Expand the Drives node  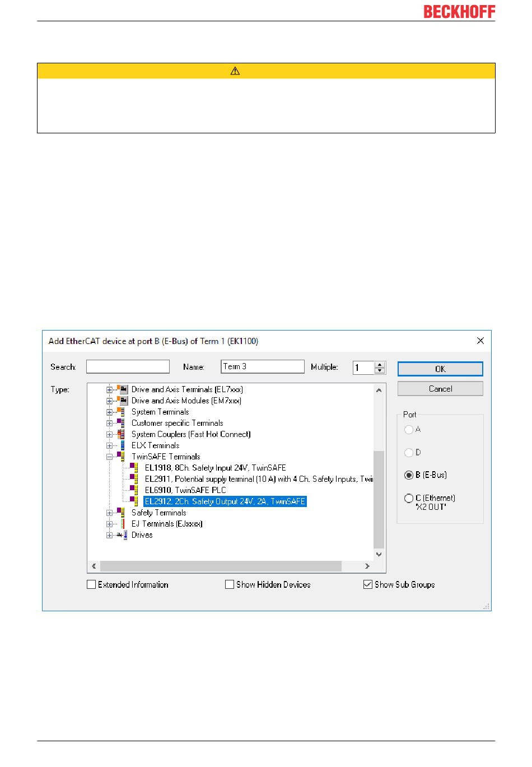click(109, 535)
